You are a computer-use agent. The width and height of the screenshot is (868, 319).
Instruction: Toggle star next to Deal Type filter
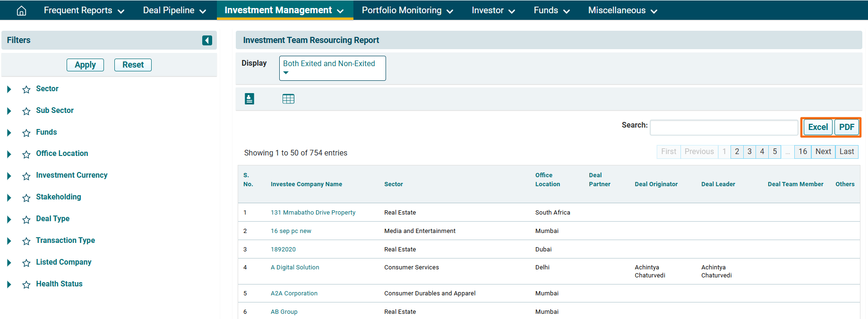[26, 219]
